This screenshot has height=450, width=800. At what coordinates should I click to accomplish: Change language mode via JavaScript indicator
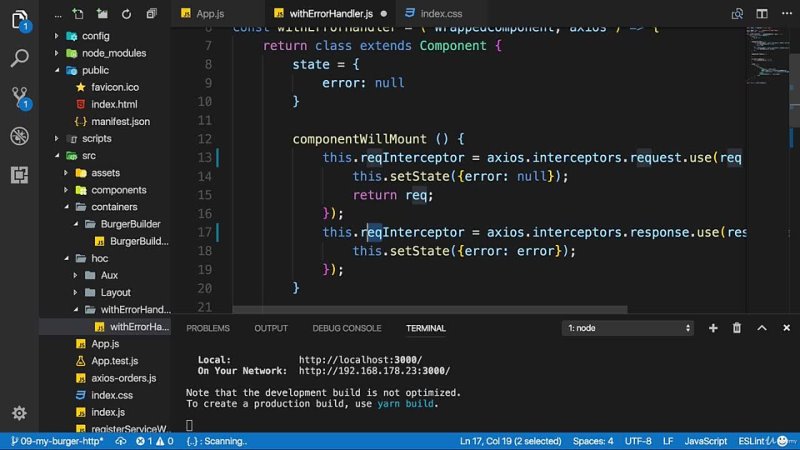click(706, 441)
